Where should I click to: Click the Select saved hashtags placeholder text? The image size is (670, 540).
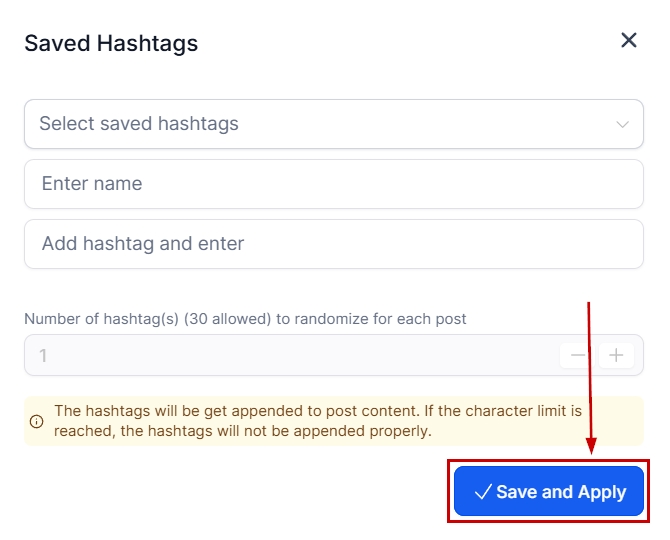point(139,124)
